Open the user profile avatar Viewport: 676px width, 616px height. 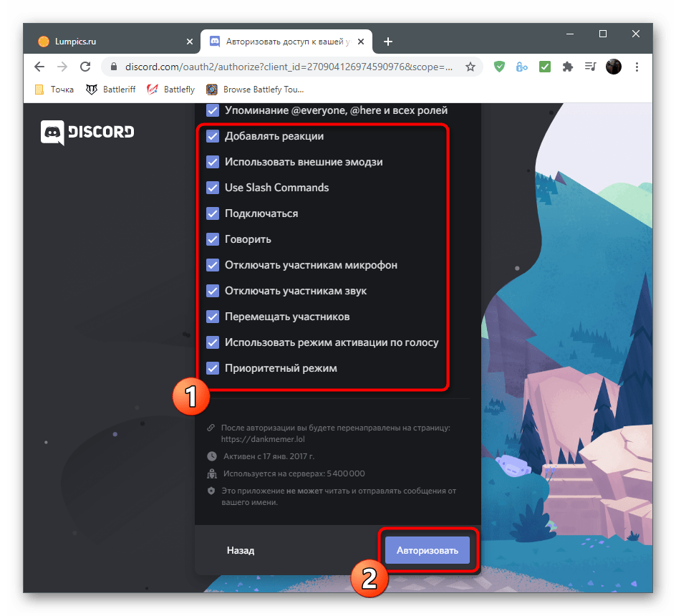(x=614, y=67)
